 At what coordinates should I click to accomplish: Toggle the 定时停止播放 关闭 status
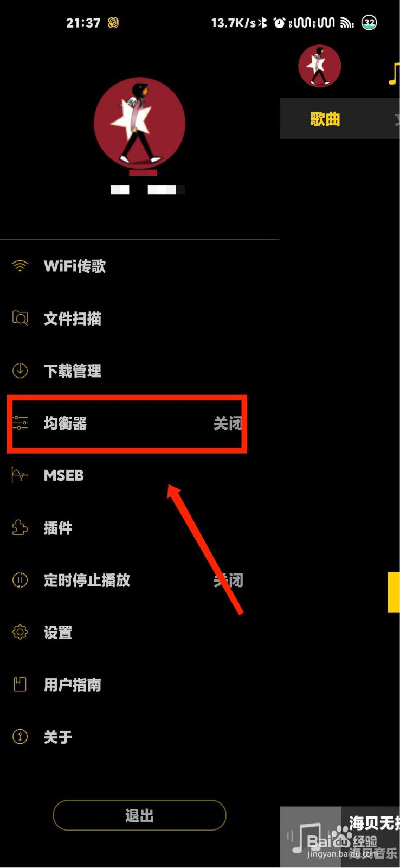point(228,580)
